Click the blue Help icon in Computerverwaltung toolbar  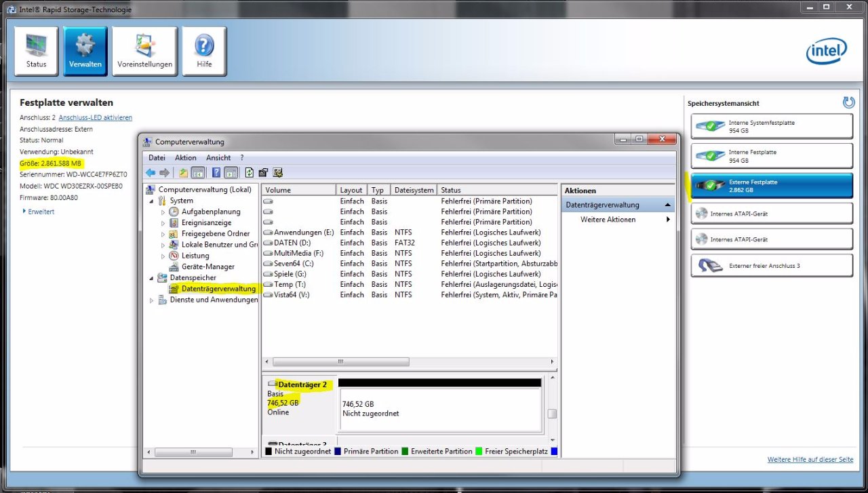point(216,173)
